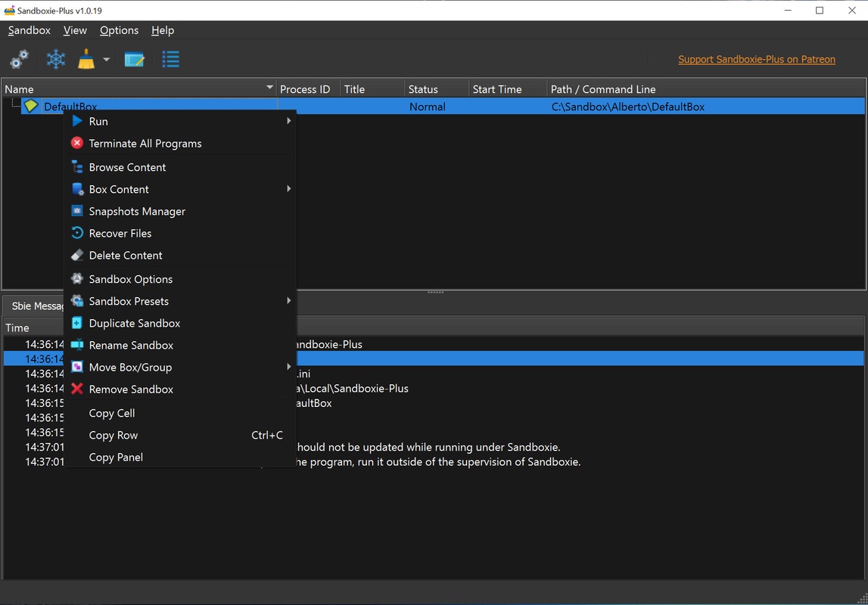Click Support Sandboxie-Plus on Patreon link
The width and height of the screenshot is (868, 605).
pyautogui.click(x=756, y=59)
